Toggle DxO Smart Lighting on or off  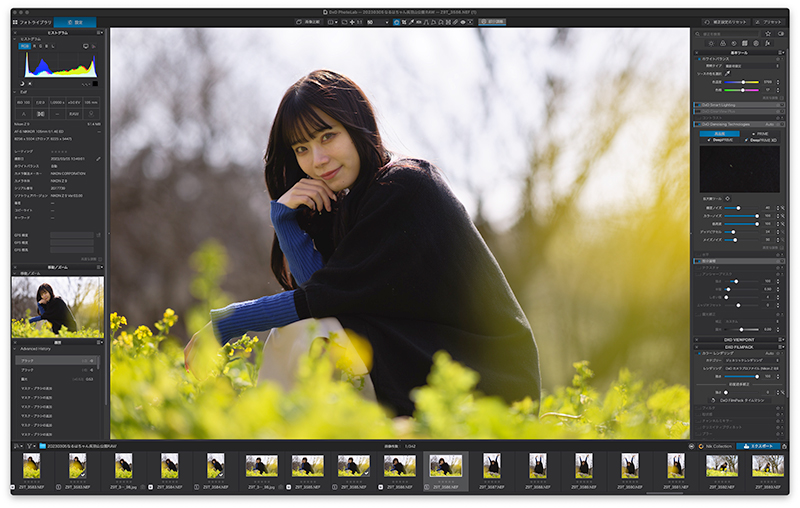click(699, 105)
